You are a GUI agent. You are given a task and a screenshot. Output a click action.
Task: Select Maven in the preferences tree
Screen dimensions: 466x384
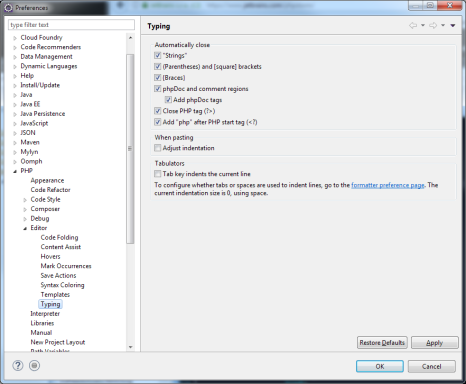[x=30, y=142]
